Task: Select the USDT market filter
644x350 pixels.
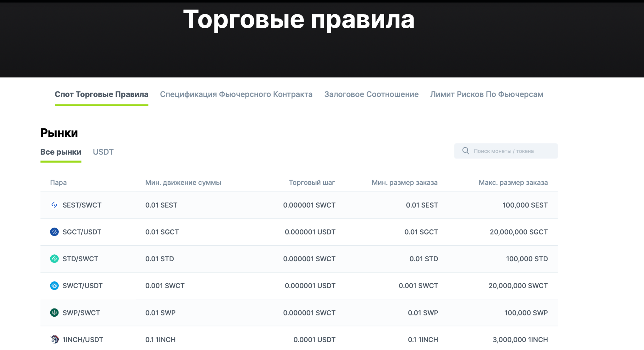Action: [103, 152]
